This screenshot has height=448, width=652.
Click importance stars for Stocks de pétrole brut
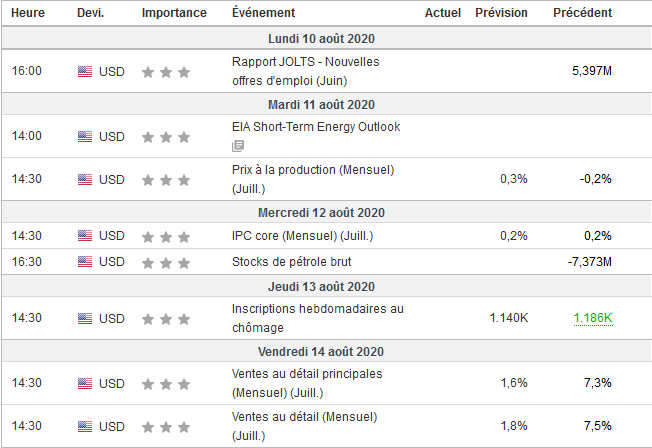165,263
